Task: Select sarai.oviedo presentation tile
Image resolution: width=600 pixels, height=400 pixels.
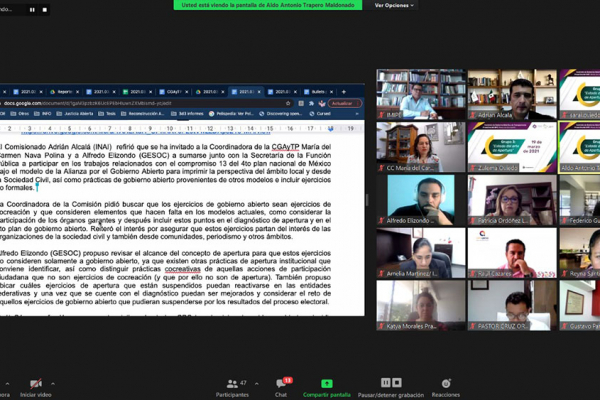Action: [579, 94]
